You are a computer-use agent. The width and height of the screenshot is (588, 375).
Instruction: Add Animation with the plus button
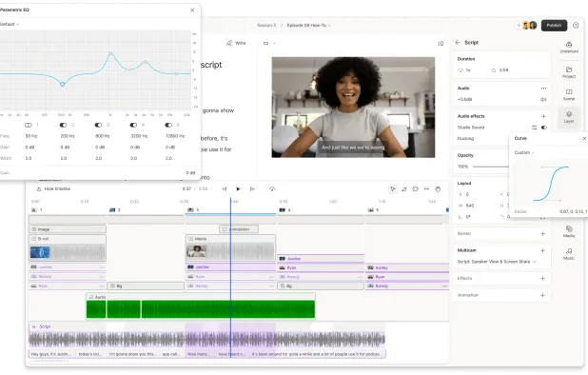click(542, 295)
